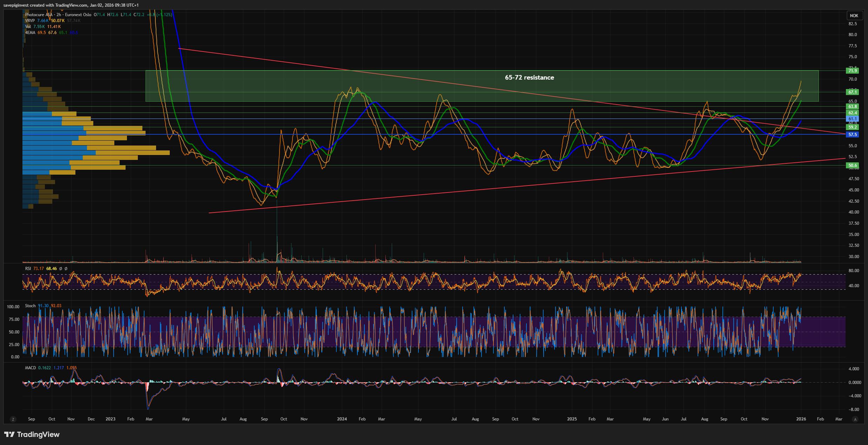This screenshot has height=445, width=868.
Task: Click the 67.1 green price label
Action: pos(853,92)
